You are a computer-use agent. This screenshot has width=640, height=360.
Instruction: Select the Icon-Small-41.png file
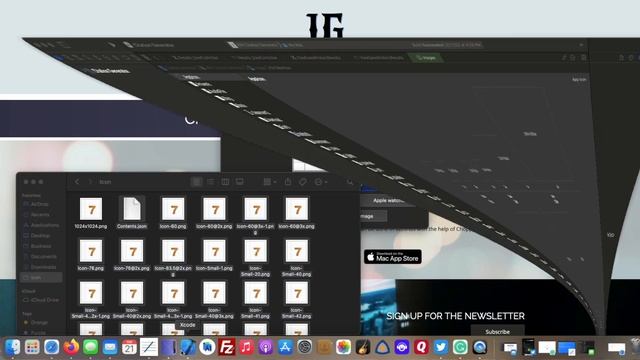[256, 300]
